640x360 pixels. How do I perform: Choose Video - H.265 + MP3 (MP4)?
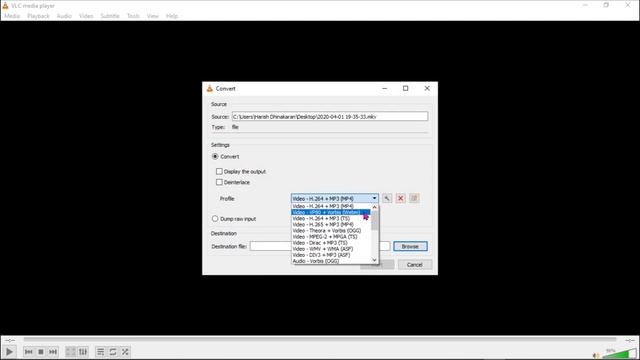tap(331, 224)
